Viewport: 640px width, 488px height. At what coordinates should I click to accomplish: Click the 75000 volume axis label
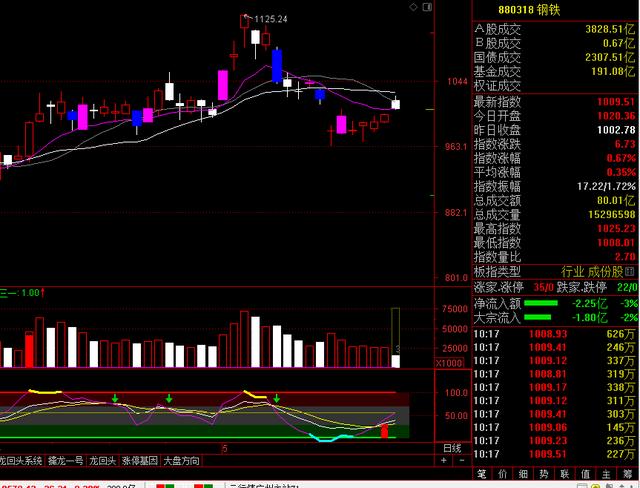point(455,309)
